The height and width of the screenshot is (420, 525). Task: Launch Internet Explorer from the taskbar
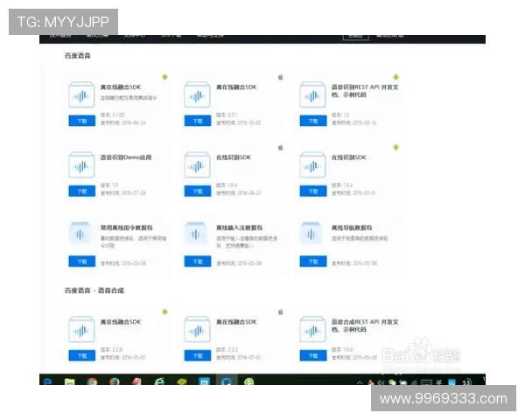click(159, 382)
